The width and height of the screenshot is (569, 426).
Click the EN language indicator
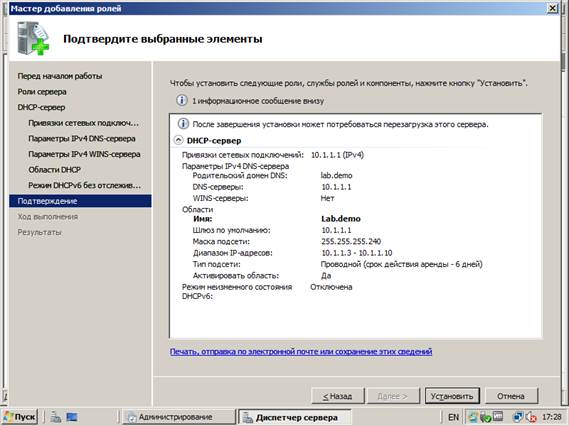coord(454,417)
